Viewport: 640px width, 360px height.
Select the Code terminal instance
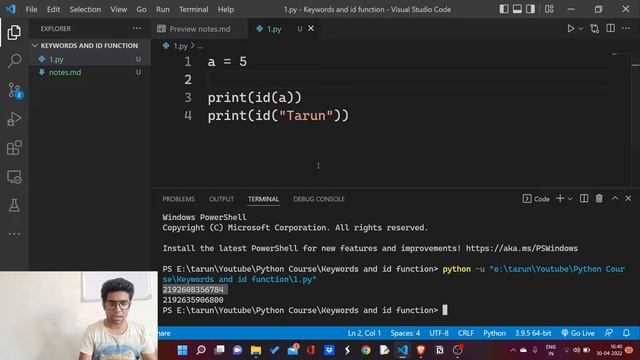tap(536, 199)
